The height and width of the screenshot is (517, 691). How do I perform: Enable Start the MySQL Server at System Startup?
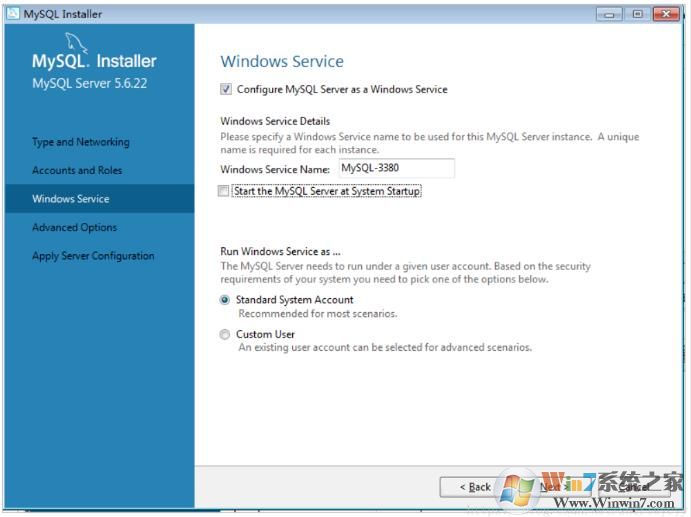coord(224,191)
